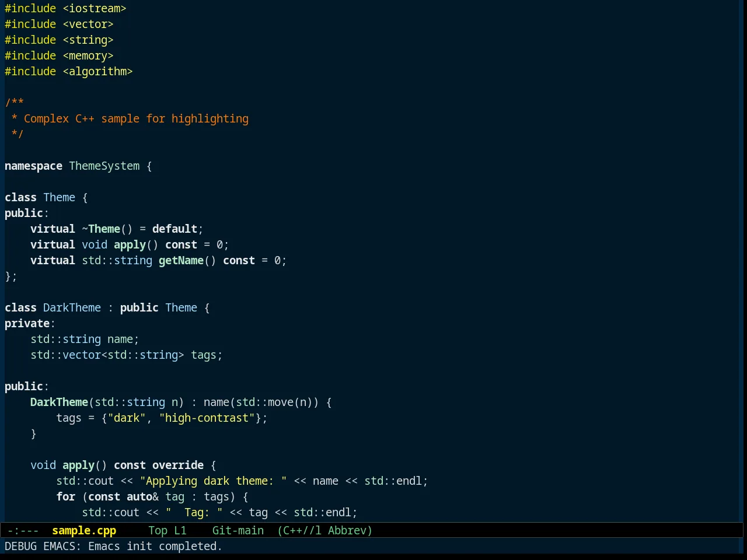Click the 'ThemeSystem' namespace name
747x560 pixels.
click(104, 166)
